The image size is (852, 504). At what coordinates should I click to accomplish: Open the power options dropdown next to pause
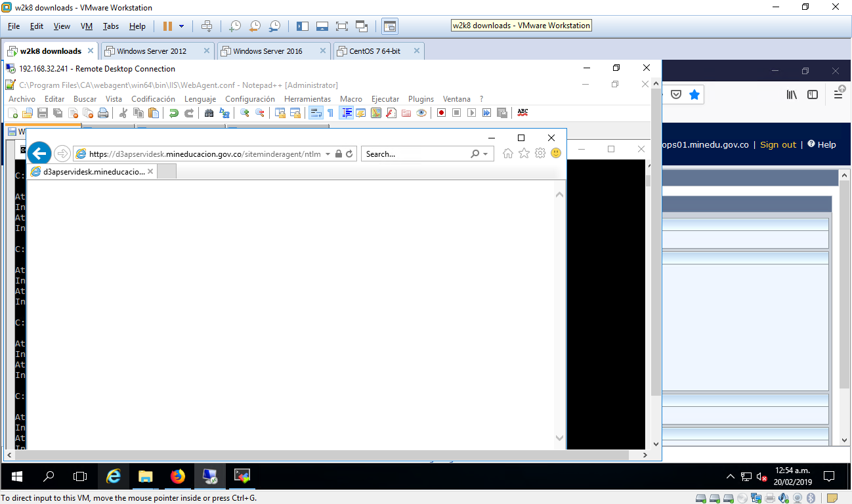coord(182,26)
